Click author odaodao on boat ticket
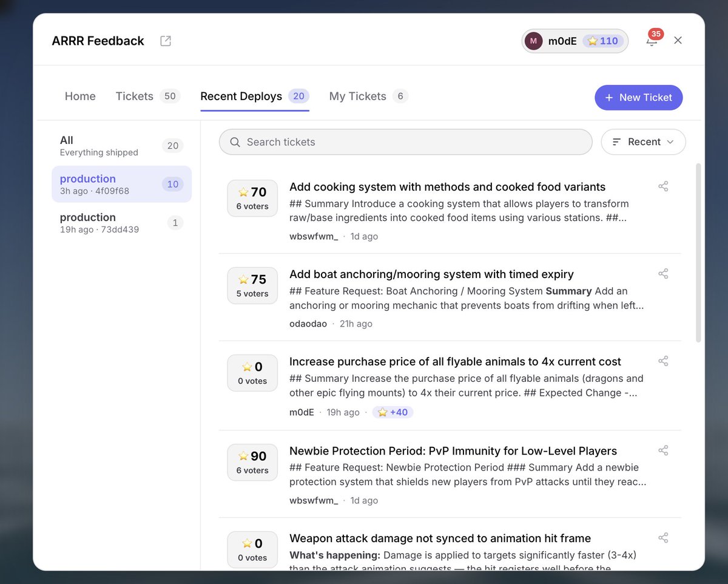Screen dimensions: 728x584 [308, 324]
